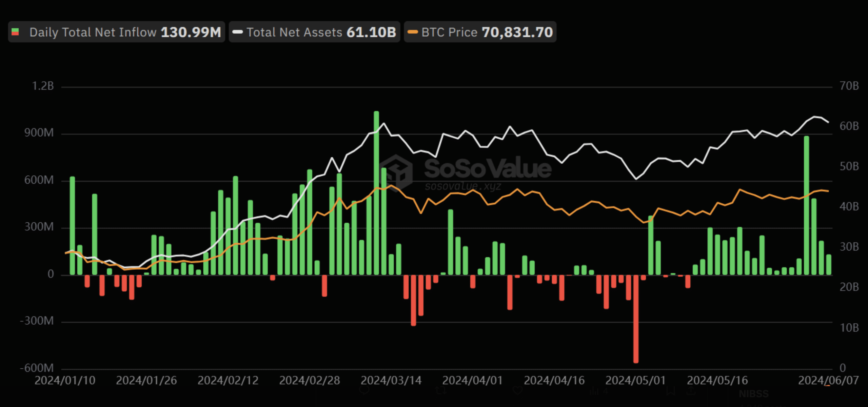Screen dimensions: 868x407
Task: Select the first green bar near 2024/01/10
Action: click(x=72, y=226)
